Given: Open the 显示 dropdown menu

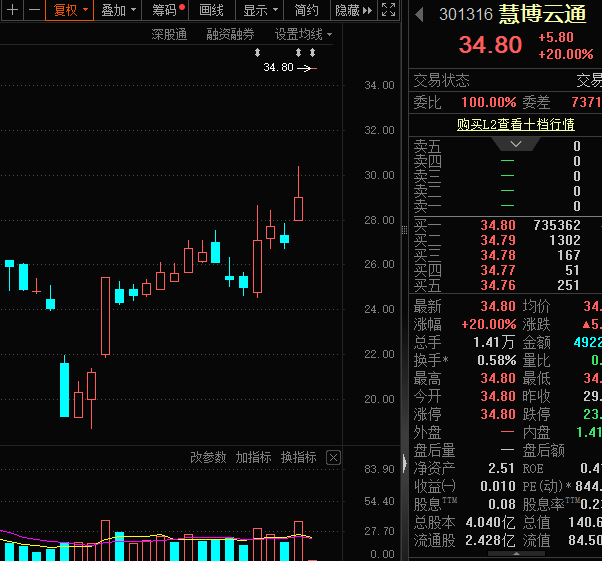Looking at the screenshot, I should pos(260,10).
